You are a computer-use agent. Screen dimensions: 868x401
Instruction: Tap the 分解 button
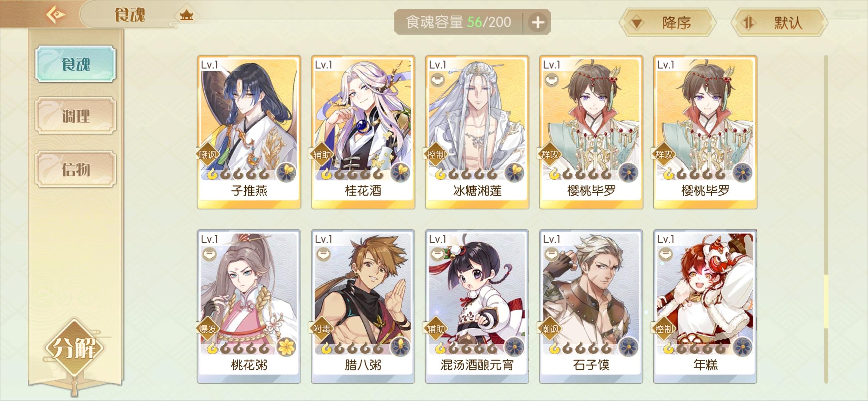tap(74, 348)
